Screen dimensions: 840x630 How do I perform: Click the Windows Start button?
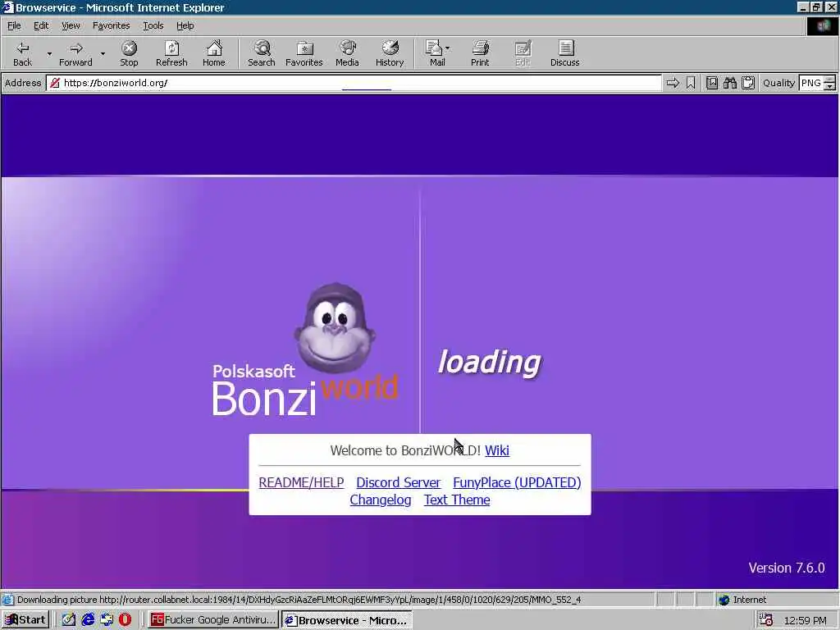point(25,620)
